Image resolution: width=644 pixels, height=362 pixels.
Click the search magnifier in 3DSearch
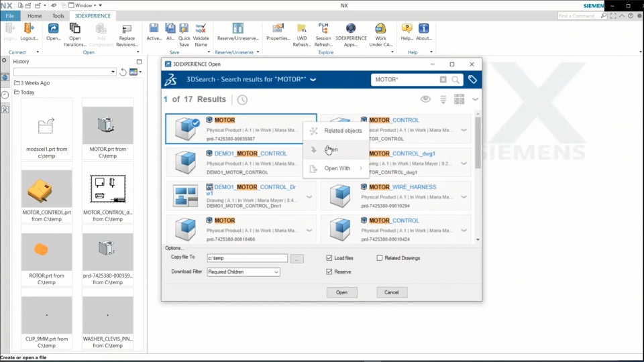455,80
